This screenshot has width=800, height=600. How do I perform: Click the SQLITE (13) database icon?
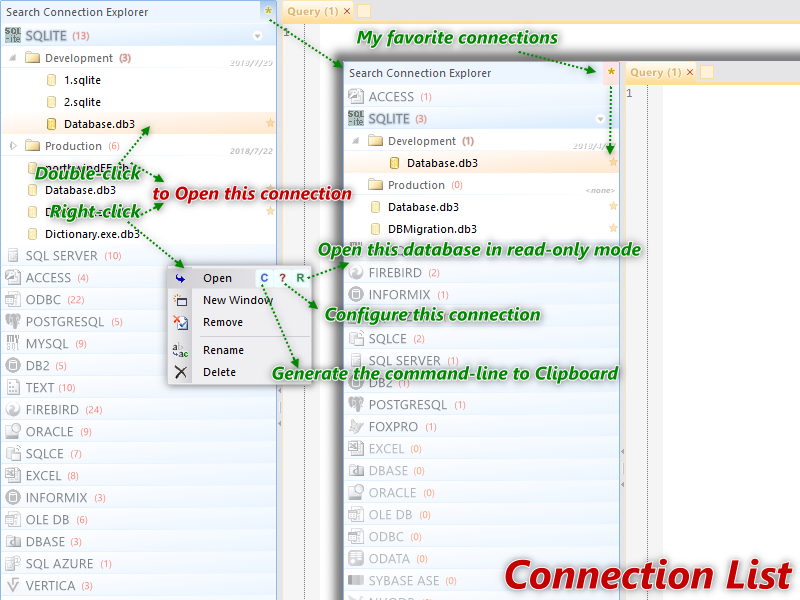pos(13,35)
